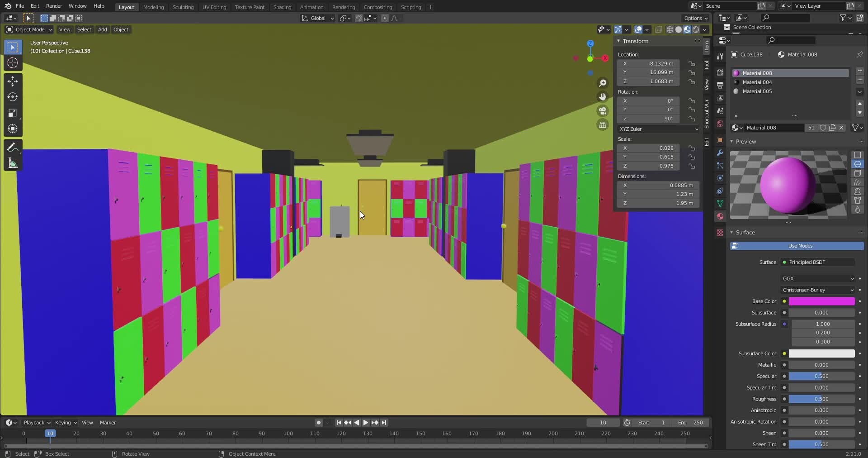Open the Material Properties tab

(720, 216)
